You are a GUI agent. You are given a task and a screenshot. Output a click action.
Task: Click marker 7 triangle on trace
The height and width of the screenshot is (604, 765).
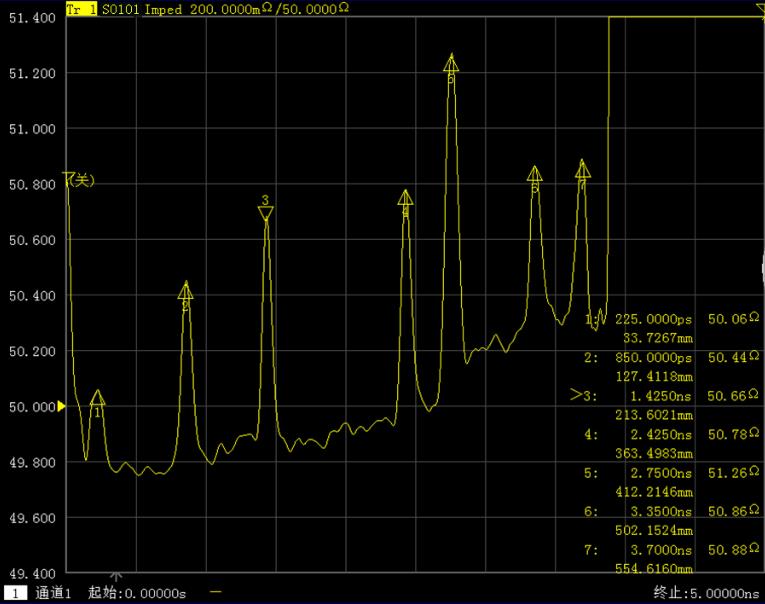[x=583, y=169]
